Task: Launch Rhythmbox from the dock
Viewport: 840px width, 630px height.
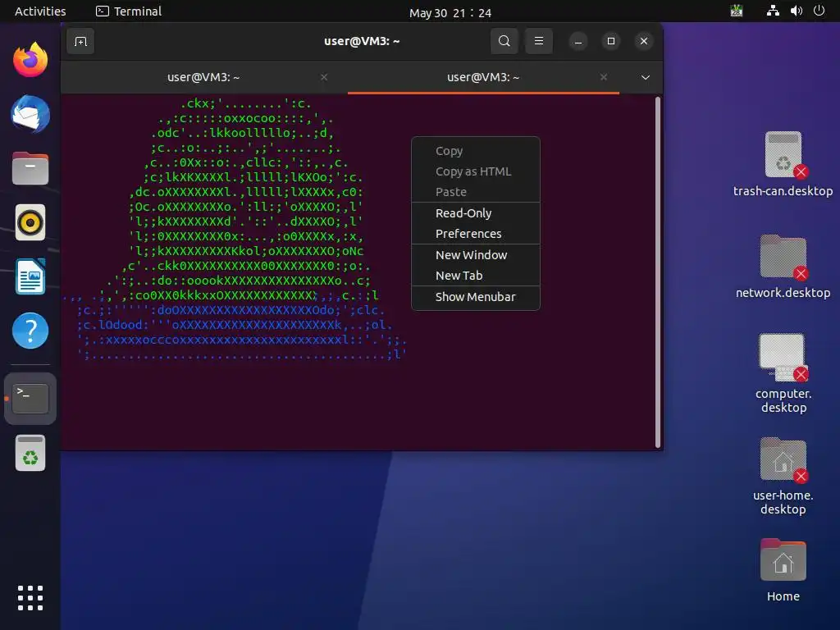Action: point(30,222)
